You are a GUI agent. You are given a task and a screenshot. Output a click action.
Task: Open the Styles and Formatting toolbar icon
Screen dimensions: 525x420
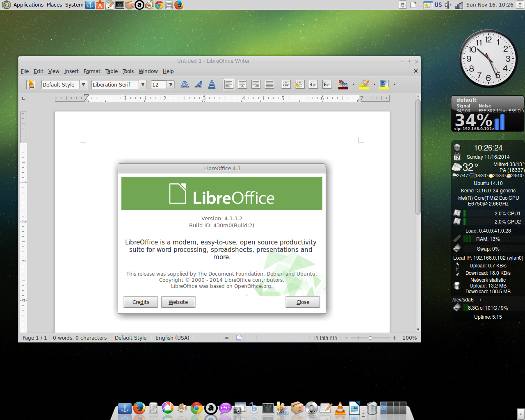pyautogui.click(x=31, y=84)
